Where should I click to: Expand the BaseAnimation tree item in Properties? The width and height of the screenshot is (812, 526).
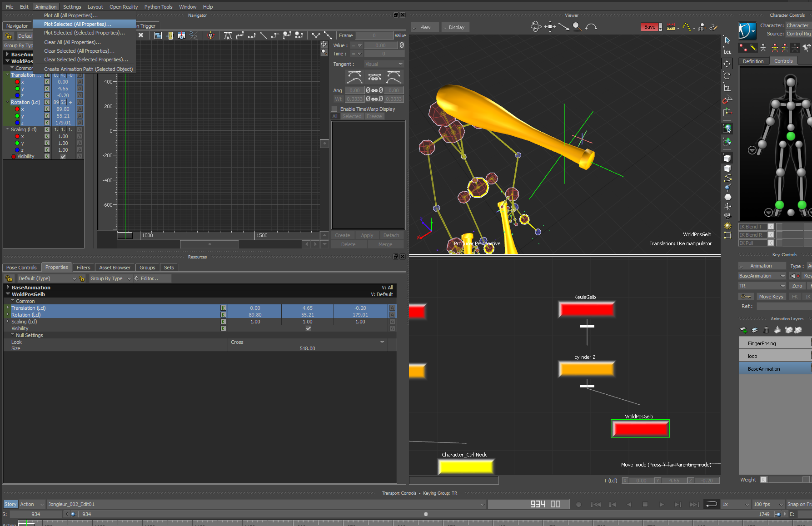pyautogui.click(x=8, y=288)
